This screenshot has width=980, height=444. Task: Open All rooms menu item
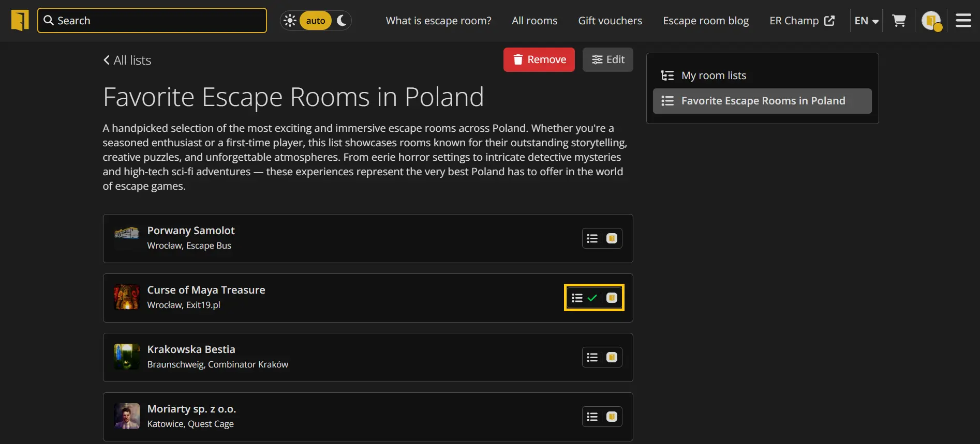click(534, 21)
